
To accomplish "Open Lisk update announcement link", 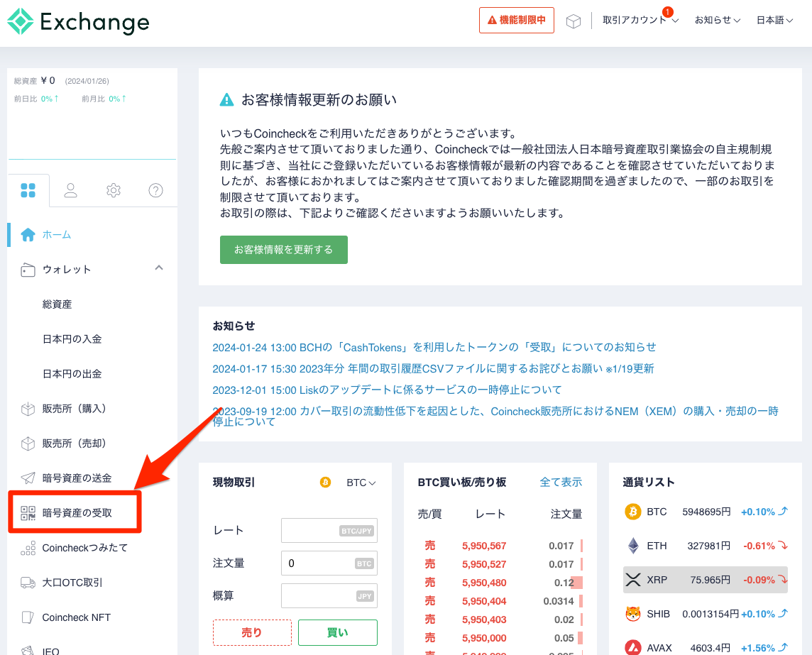I will pyautogui.click(x=387, y=390).
